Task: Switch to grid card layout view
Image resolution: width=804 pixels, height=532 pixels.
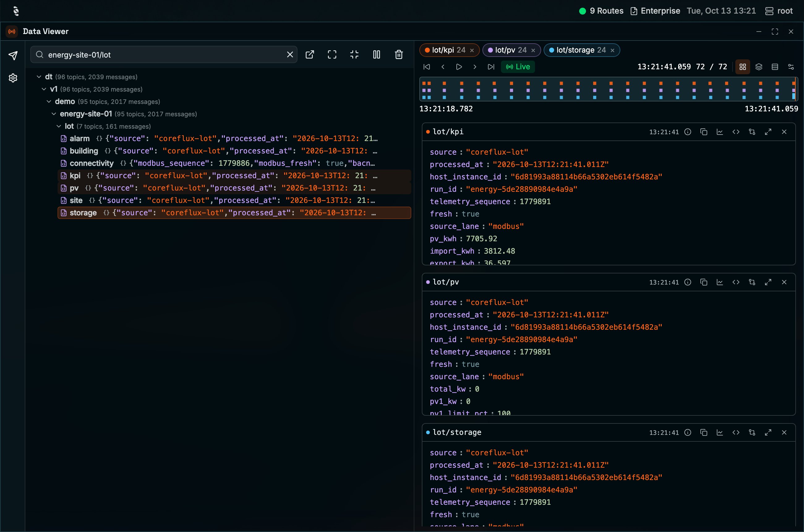Action: point(742,67)
